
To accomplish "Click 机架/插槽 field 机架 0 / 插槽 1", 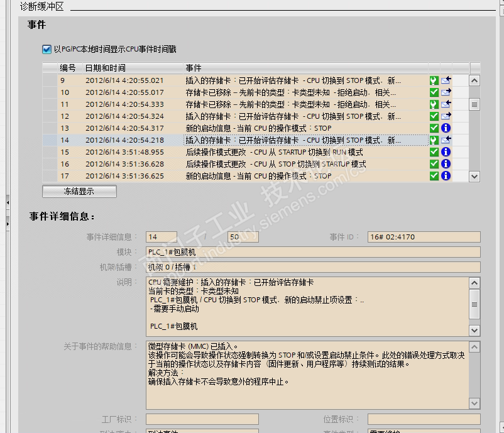I will 313,267.
